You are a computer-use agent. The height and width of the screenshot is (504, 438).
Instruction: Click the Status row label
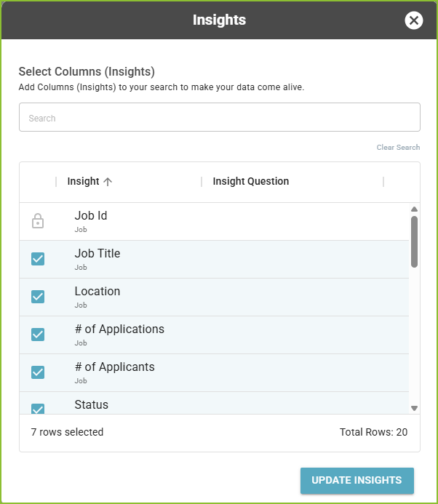point(92,404)
